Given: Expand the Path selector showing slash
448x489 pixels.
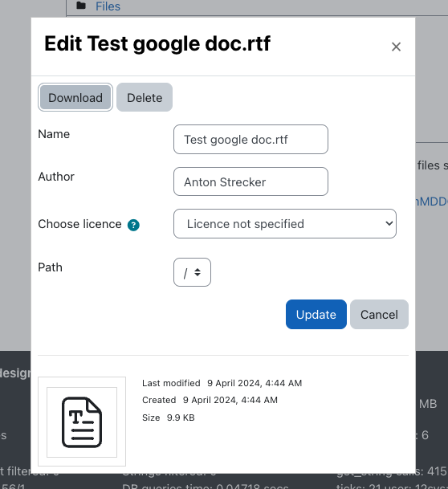Looking at the screenshot, I should [192, 272].
